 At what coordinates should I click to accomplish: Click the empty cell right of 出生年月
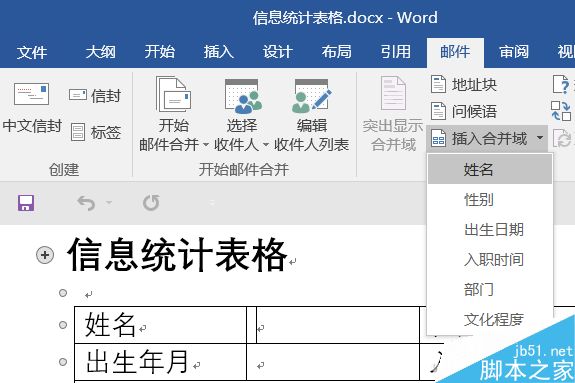[333, 362]
